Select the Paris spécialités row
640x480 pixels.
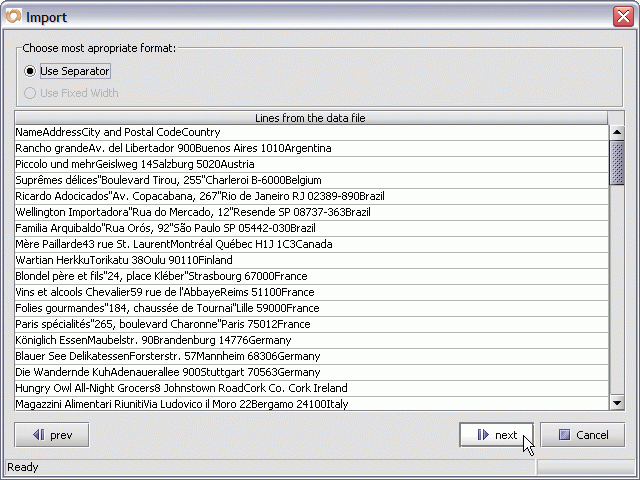pyautogui.click(x=311, y=324)
